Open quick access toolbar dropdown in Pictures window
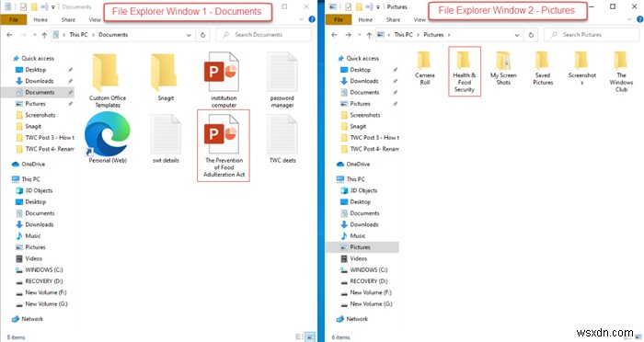 coord(378,7)
